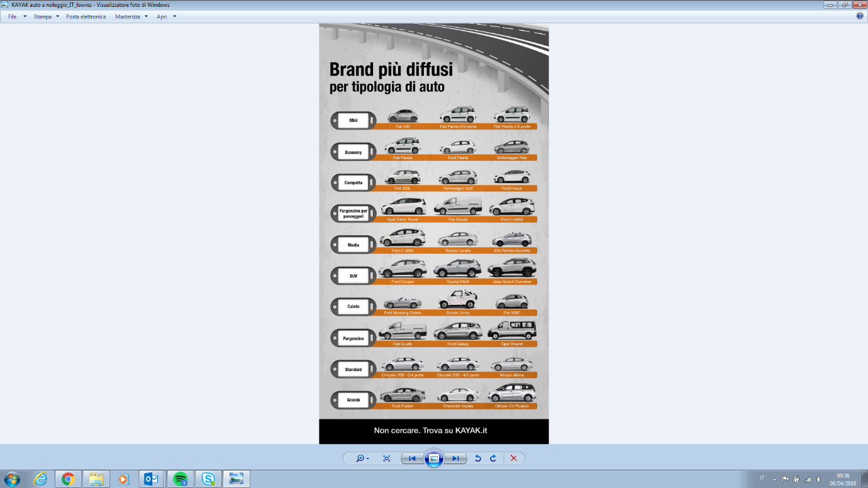This screenshot has height=488, width=868.
Task: Expand the Stampa print menu
Action: click(x=47, y=16)
